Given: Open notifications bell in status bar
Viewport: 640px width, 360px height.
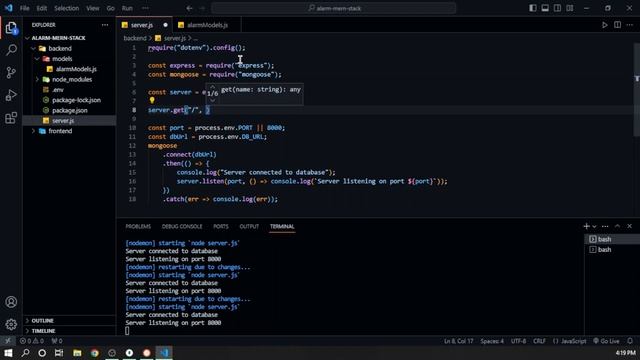Looking at the screenshot, I should (630, 341).
